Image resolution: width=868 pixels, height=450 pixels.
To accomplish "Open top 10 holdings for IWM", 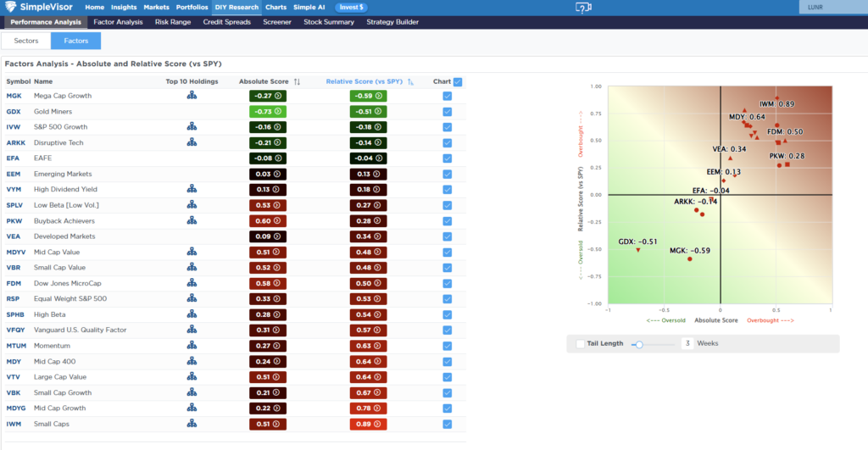I will [192, 424].
